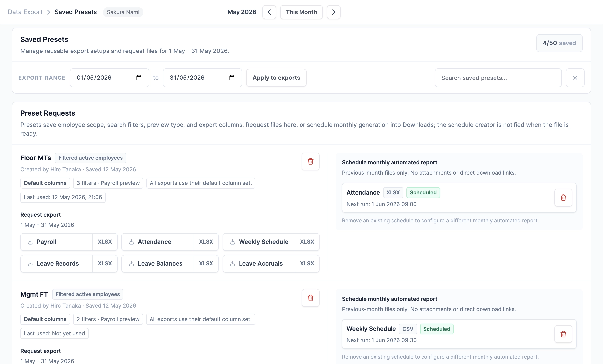
Task: Go to the next month arrow
Action: point(333,12)
